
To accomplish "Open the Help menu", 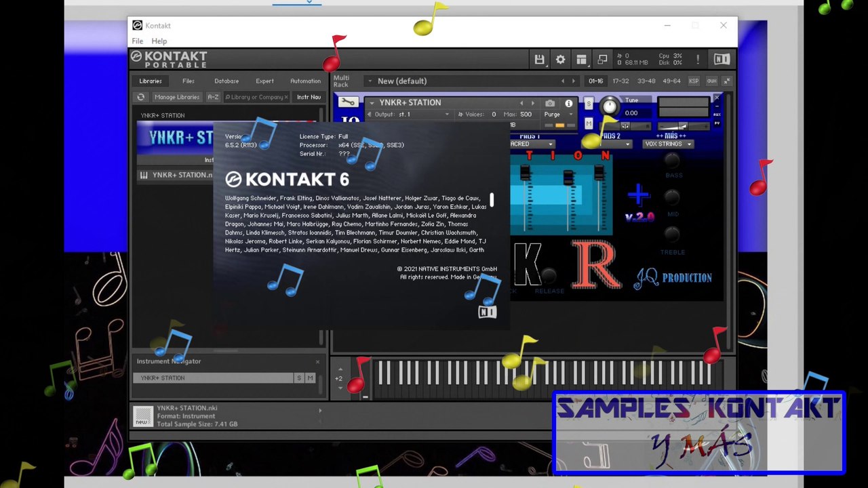I will tap(159, 41).
